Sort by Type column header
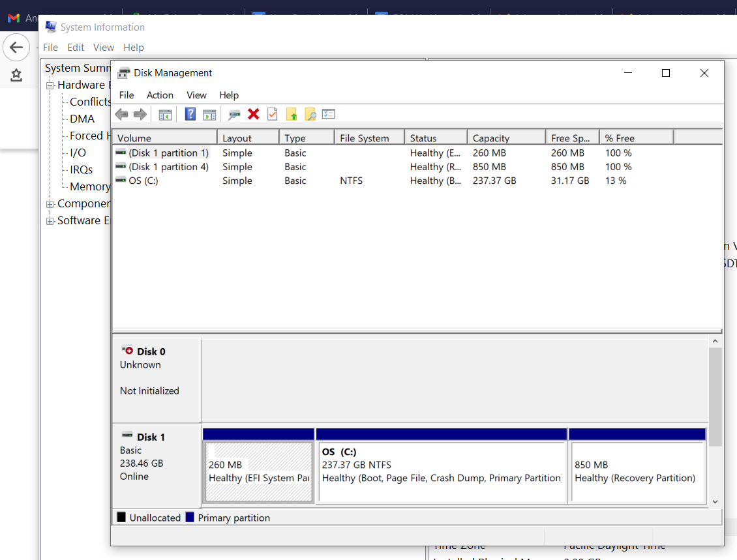This screenshot has width=737, height=560. coord(307,138)
